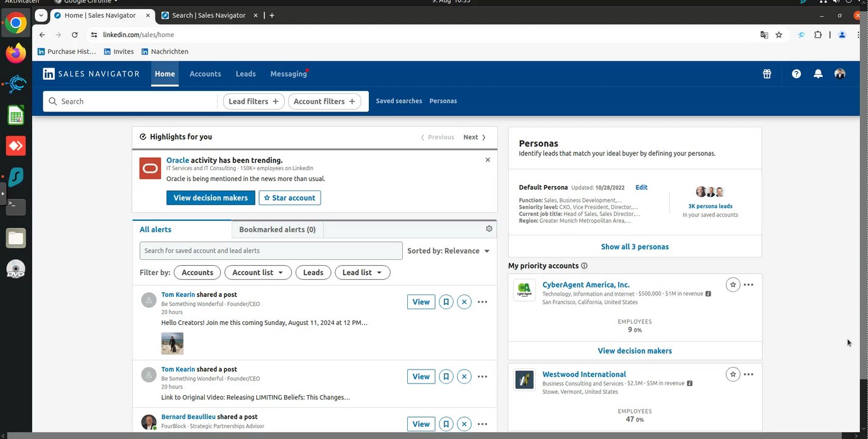Dismiss Tom Kearin's Hello Creators post alert
The image size is (868, 439).
464,302
